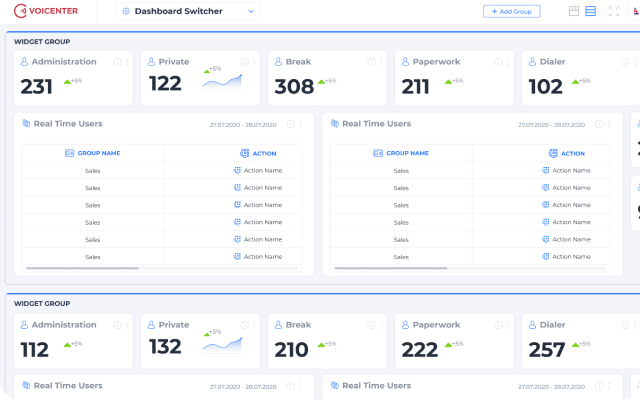Sort by GROUP NAME in left users table
640x400 pixels.
93,153
